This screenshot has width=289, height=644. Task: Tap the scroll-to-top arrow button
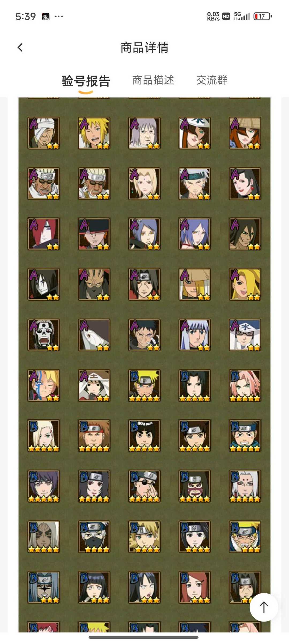(264, 607)
